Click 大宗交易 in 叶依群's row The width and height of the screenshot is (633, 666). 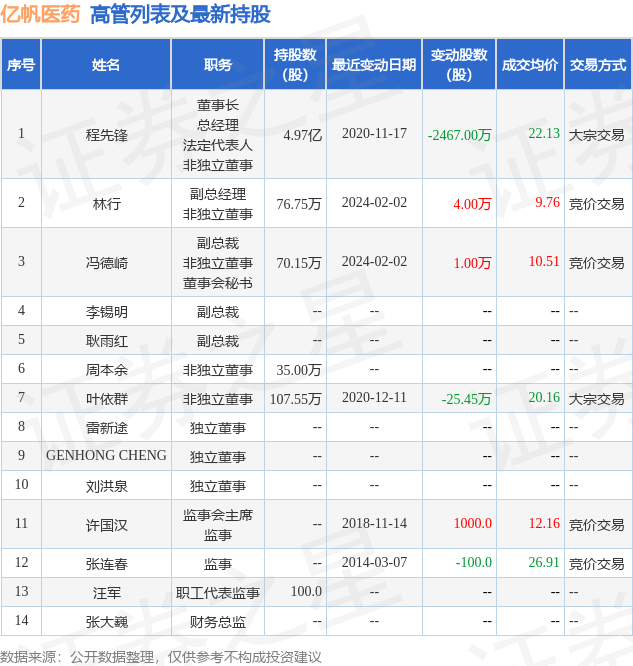(596, 399)
